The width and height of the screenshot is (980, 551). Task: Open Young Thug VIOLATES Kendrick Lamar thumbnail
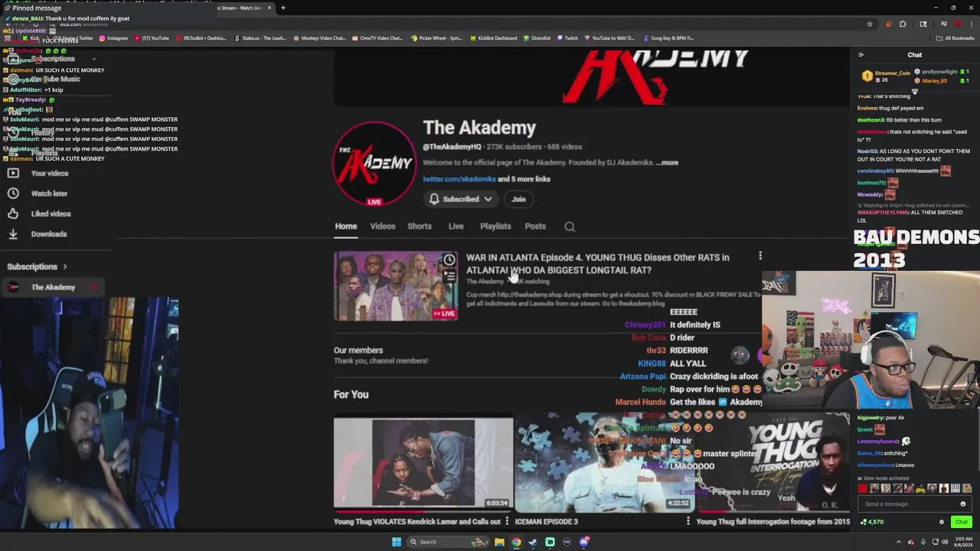[x=423, y=464]
